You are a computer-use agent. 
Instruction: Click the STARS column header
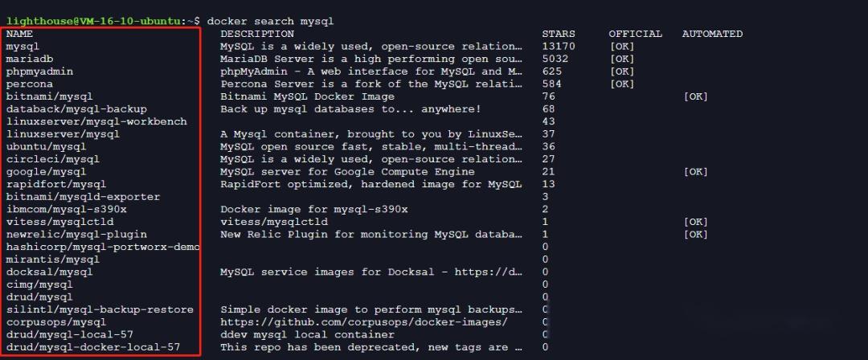558,34
